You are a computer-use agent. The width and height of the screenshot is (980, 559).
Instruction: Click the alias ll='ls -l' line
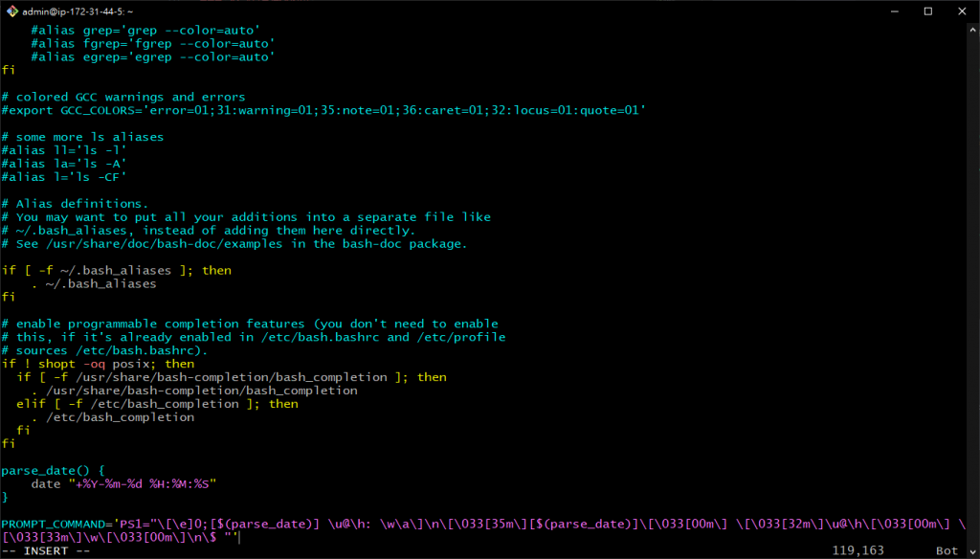tap(64, 150)
